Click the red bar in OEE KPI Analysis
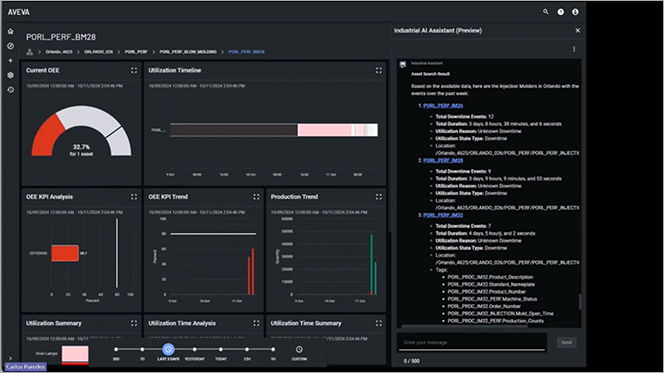The width and height of the screenshot is (664, 373). [x=65, y=253]
